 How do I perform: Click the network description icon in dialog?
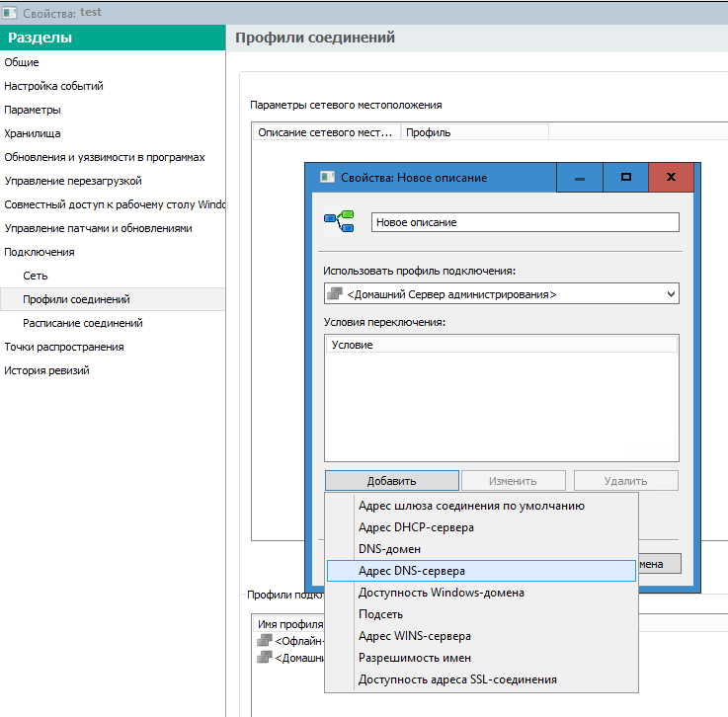pos(339,222)
